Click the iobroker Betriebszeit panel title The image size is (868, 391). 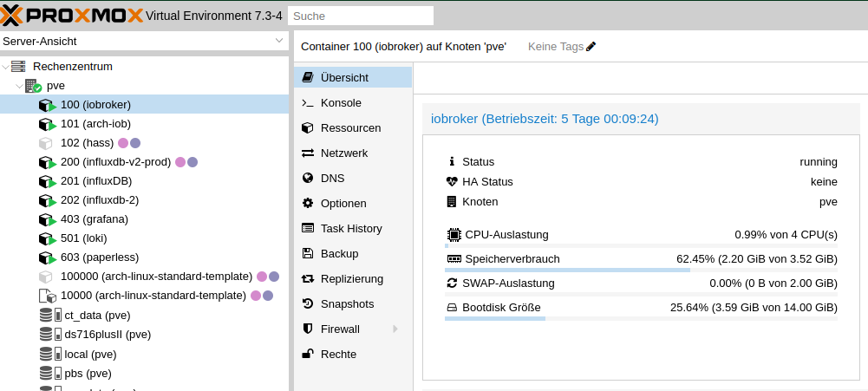(x=545, y=119)
